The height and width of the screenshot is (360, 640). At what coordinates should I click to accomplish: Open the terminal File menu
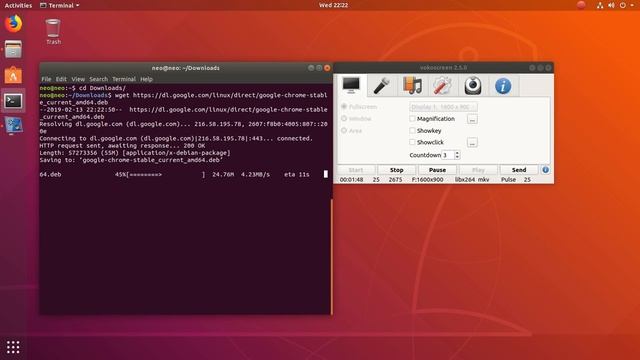click(47, 79)
